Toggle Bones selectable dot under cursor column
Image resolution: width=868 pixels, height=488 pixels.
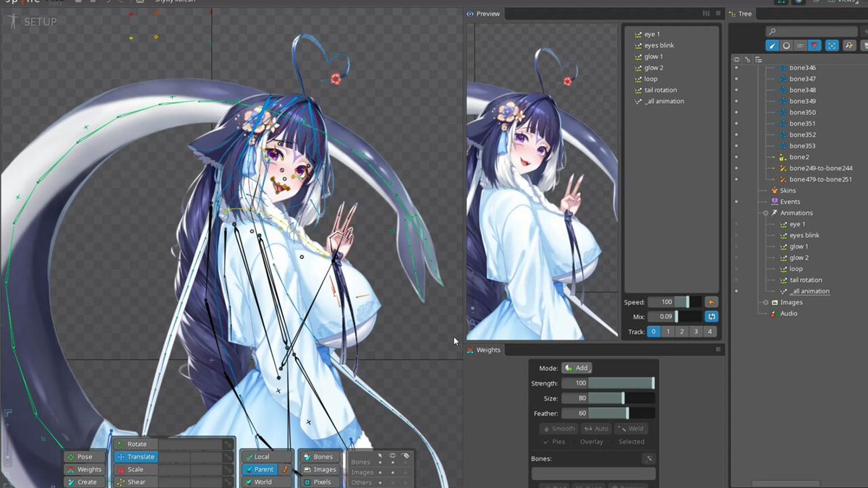point(380,463)
